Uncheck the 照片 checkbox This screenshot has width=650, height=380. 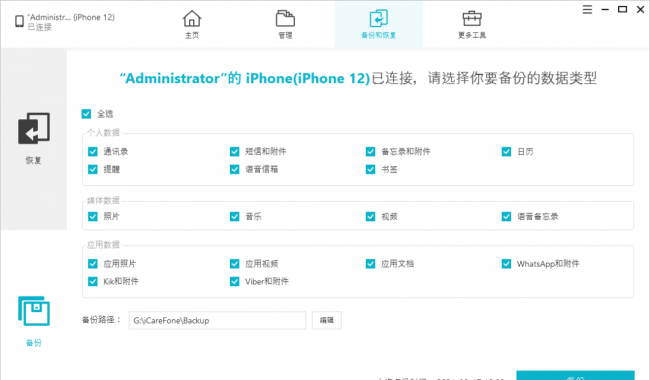click(x=93, y=216)
